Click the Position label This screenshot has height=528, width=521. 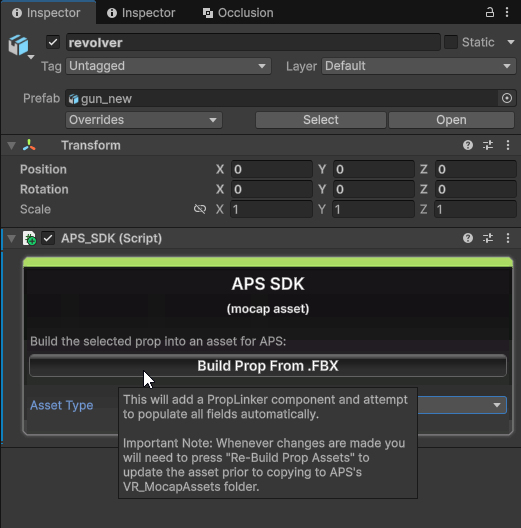click(x=43, y=169)
